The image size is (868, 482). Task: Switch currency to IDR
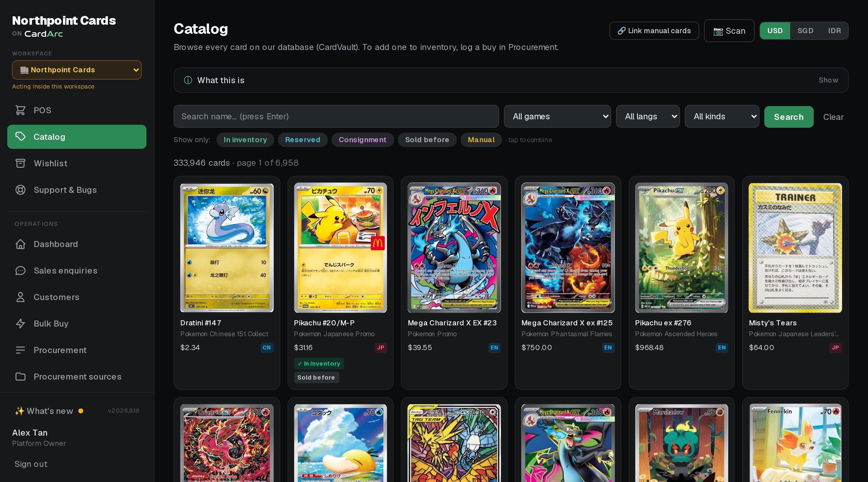coord(834,31)
